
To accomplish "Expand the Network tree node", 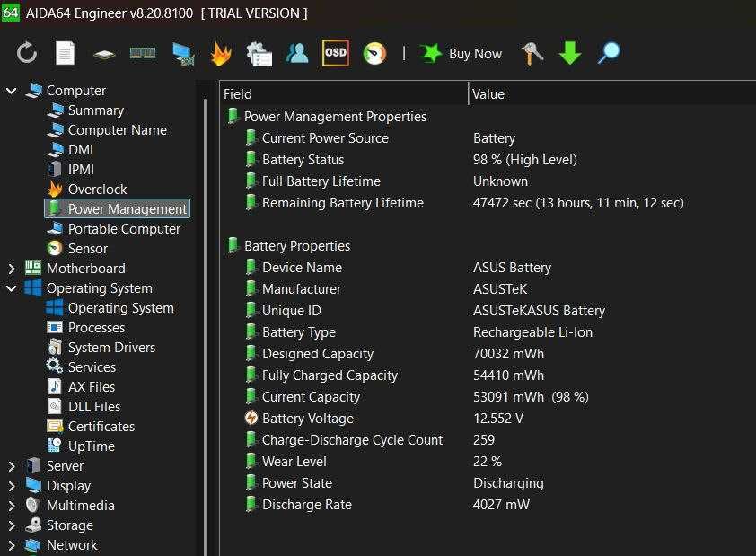I will tap(12, 545).
